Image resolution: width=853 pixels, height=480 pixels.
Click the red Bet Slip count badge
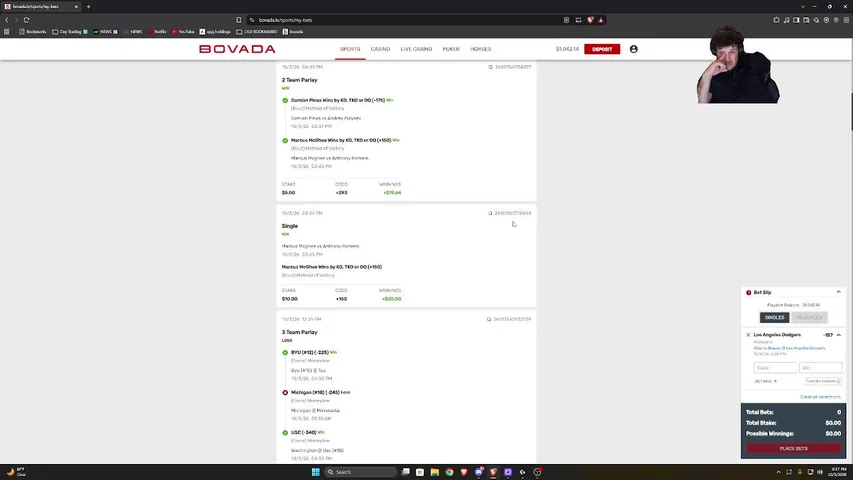coord(749,292)
